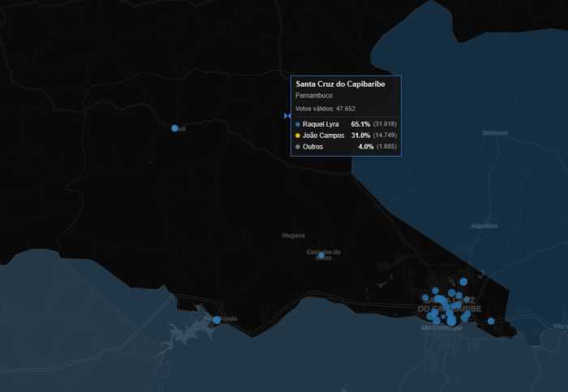
Task: Click Raquel Lyra's 65.1% value
Action: point(360,123)
